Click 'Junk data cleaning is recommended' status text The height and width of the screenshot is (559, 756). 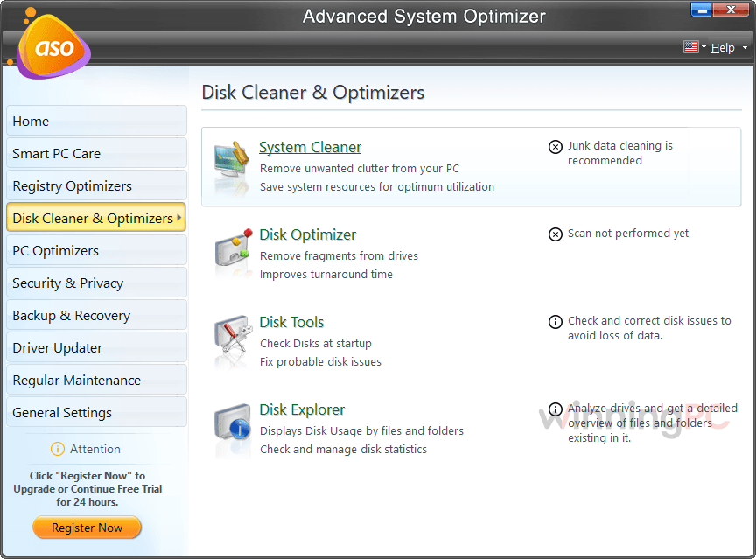point(620,153)
